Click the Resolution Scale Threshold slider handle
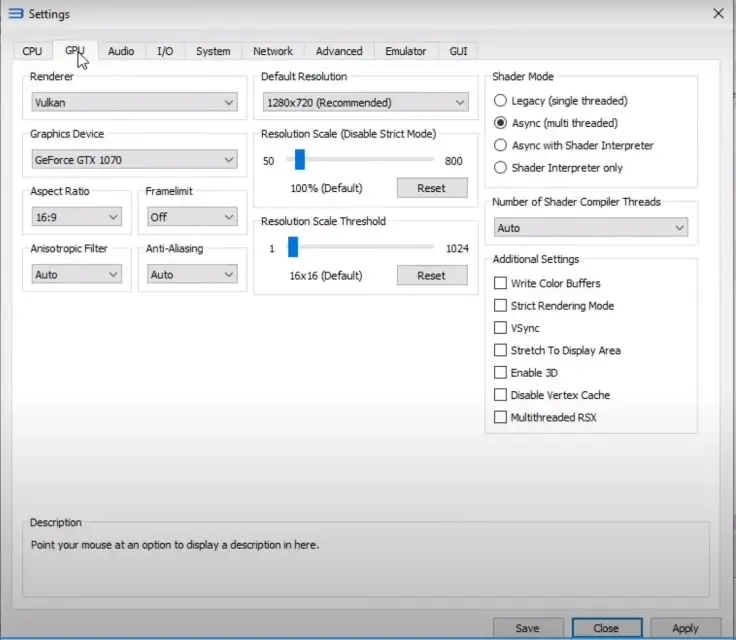 (293, 247)
